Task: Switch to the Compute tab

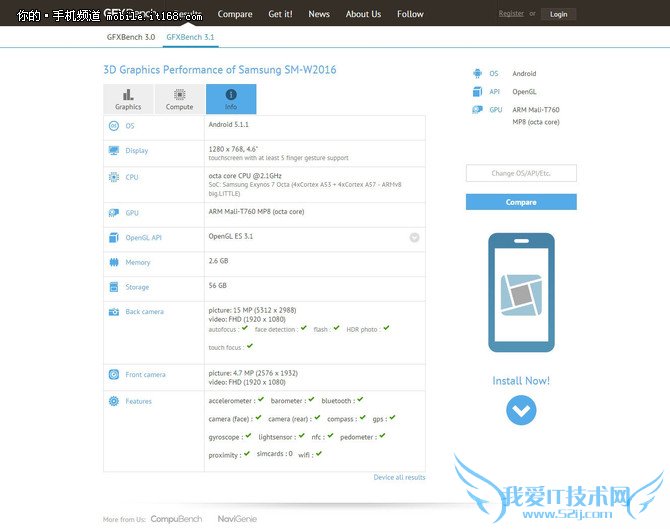Action: 179,99
